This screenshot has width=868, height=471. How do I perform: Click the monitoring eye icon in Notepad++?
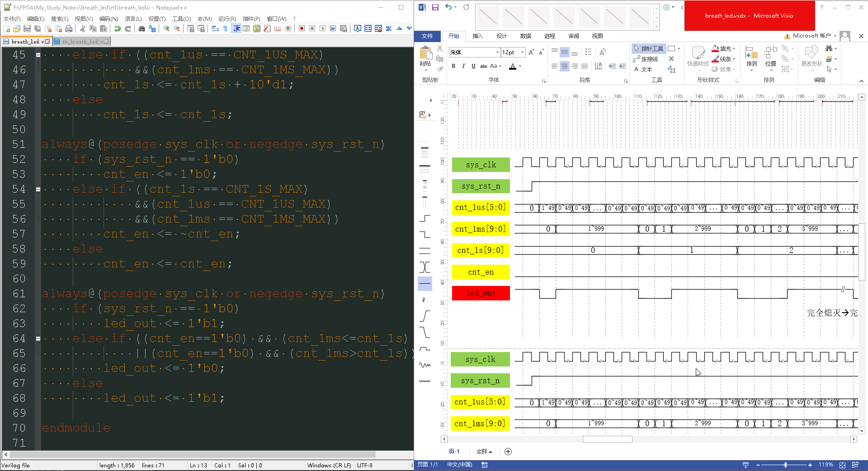(x=288, y=29)
